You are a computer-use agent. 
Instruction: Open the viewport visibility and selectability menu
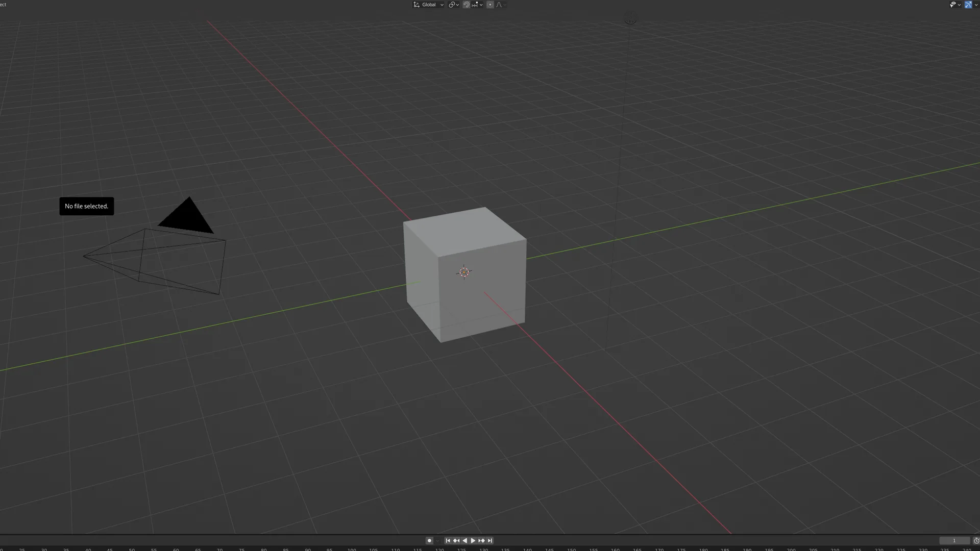coord(954,5)
